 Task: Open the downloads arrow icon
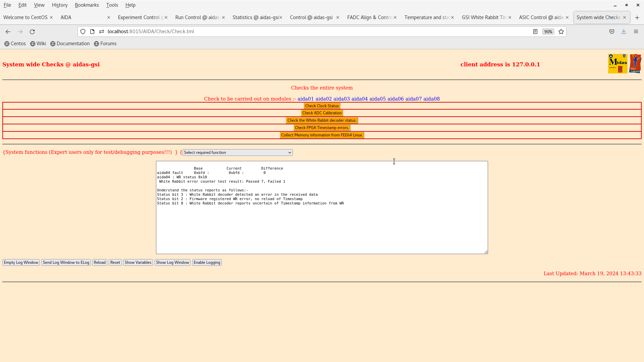point(624,32)
